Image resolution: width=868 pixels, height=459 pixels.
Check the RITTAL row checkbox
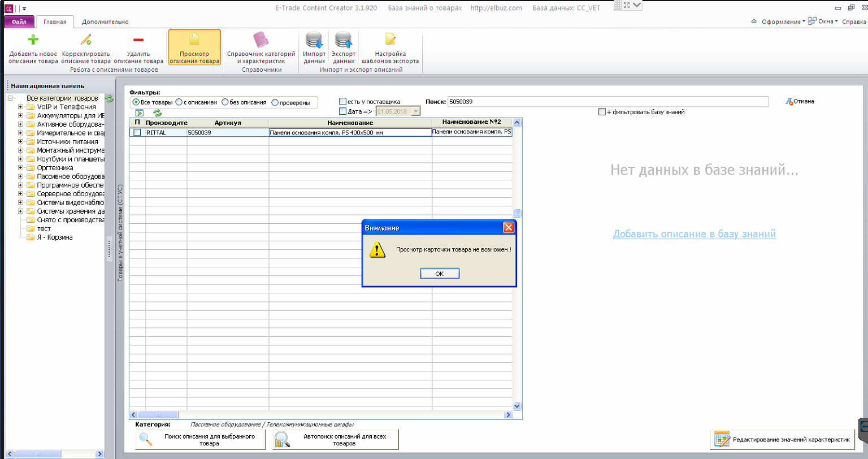(137, 132)
